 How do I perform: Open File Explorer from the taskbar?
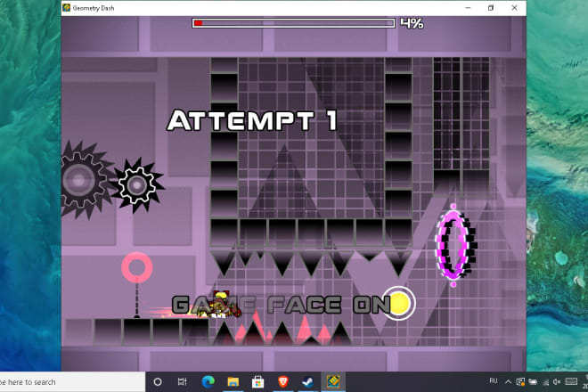click(233, 382)
